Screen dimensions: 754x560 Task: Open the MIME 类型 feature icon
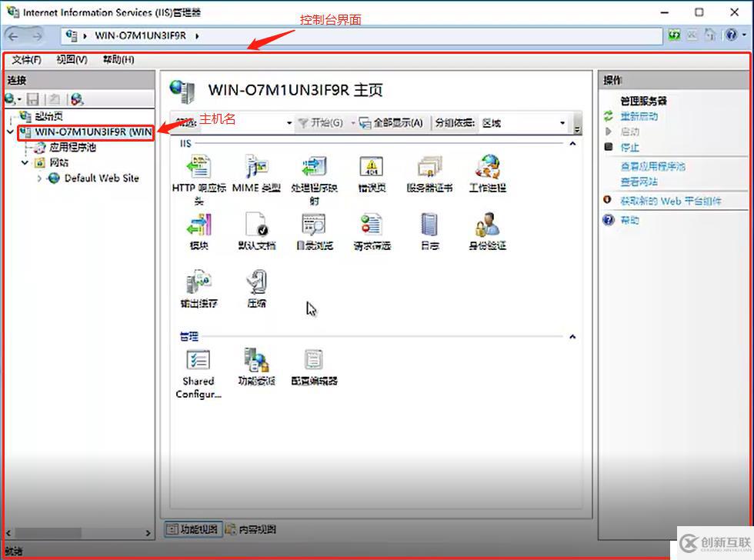pyautogui.click(x=256, y=166)
